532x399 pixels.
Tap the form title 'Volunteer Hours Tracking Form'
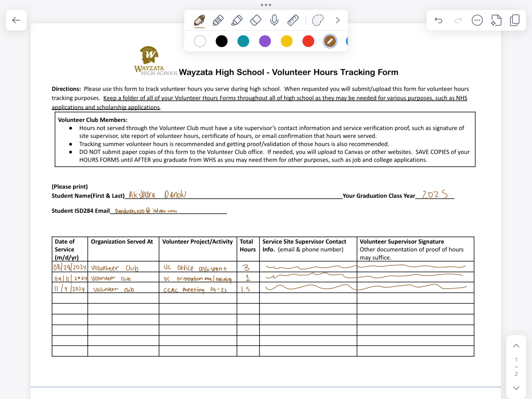(x=335, y=72)
